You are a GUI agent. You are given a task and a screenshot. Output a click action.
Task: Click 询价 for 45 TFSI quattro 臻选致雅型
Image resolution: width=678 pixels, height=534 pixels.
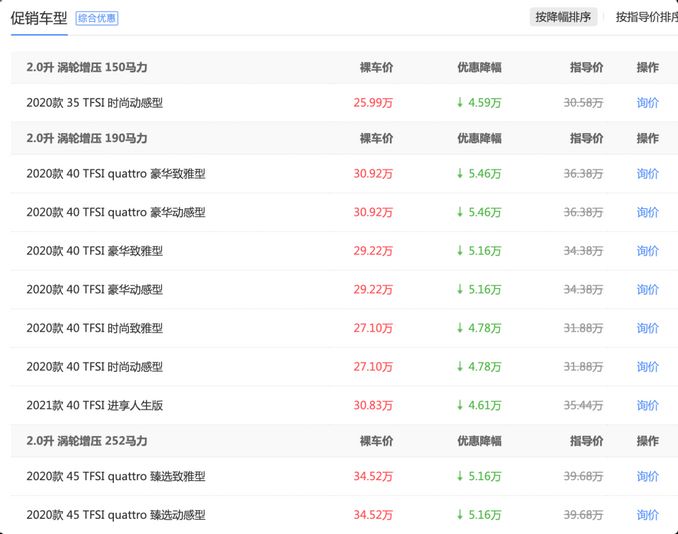click(647, 476)
